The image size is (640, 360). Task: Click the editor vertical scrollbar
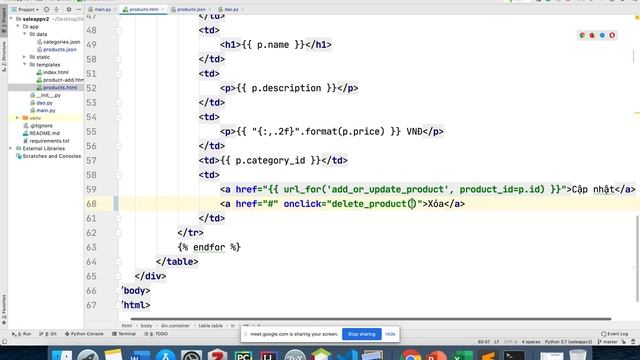tap(637, 258)
